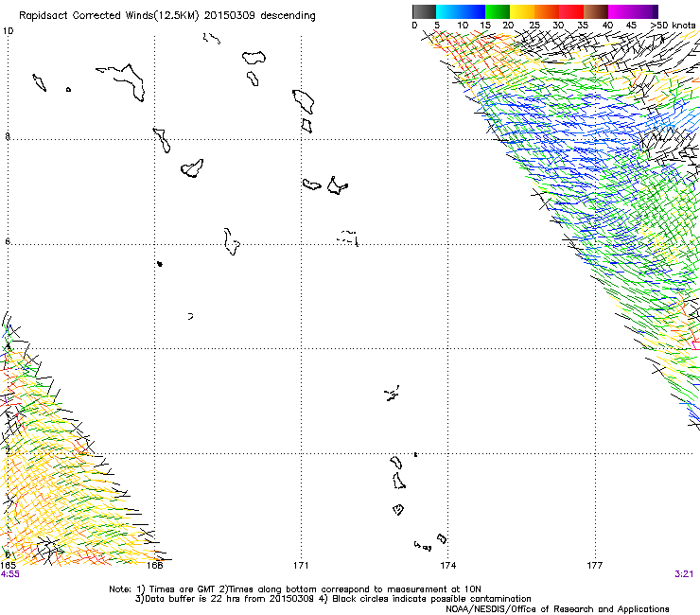Click the yellow 20–25 knot legend segment
The width and height of the screenshot is (700, 615).
[x=522, y=11]
